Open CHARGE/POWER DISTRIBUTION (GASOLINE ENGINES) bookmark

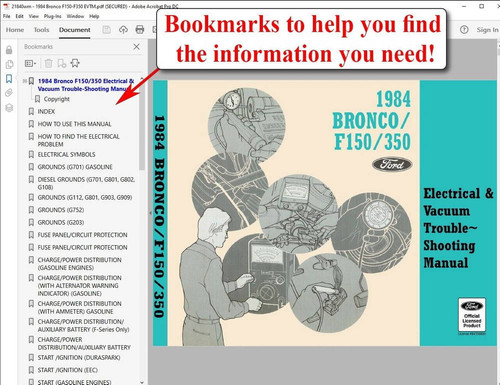pos(79,264)
